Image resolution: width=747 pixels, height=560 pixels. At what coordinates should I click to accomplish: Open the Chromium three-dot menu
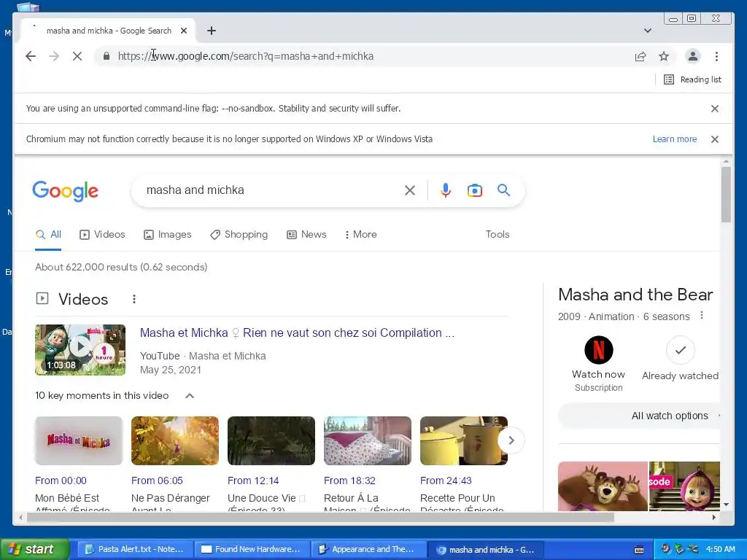click(x=716, y=56)
